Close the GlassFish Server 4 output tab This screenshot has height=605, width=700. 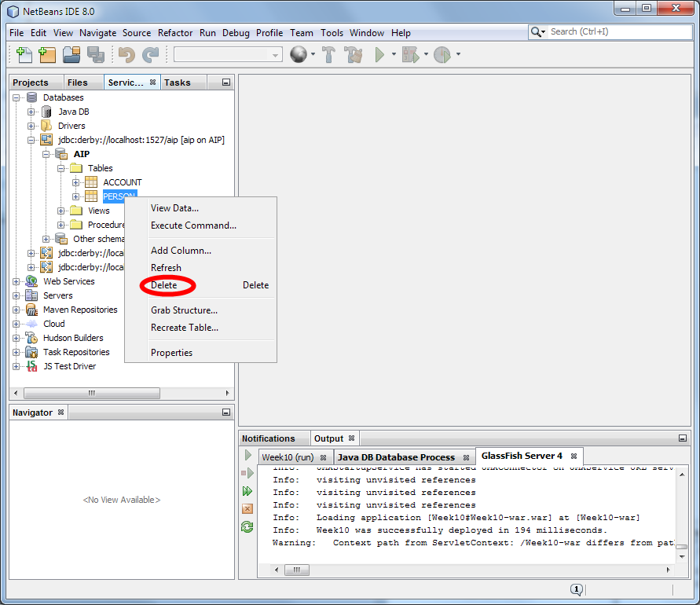click(574, 456)
